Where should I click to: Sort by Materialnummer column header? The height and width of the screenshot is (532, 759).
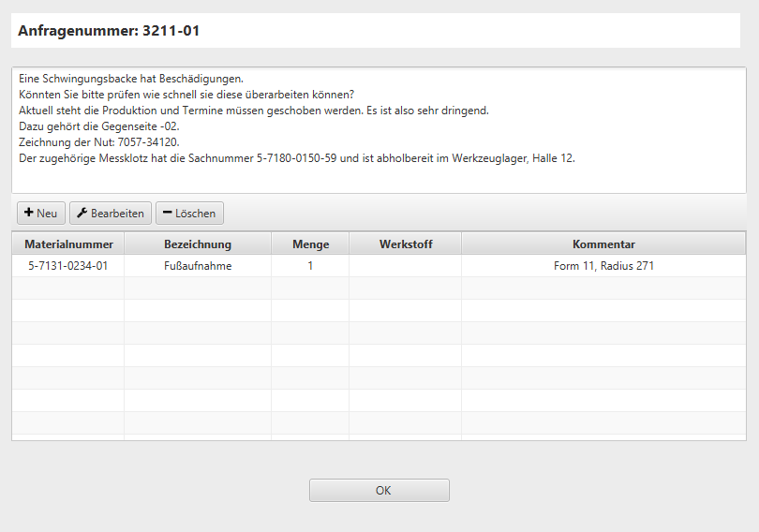pyautogui.click(x=68, y=244)
